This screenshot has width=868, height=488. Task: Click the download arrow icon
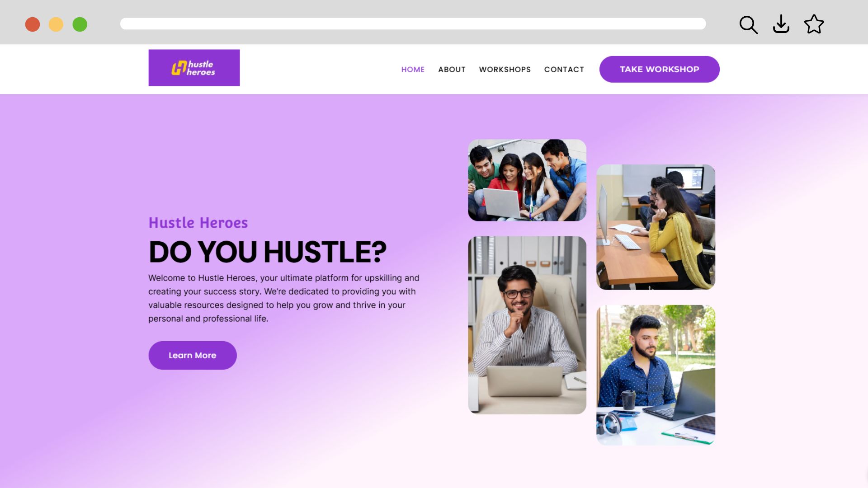(781, 24)
